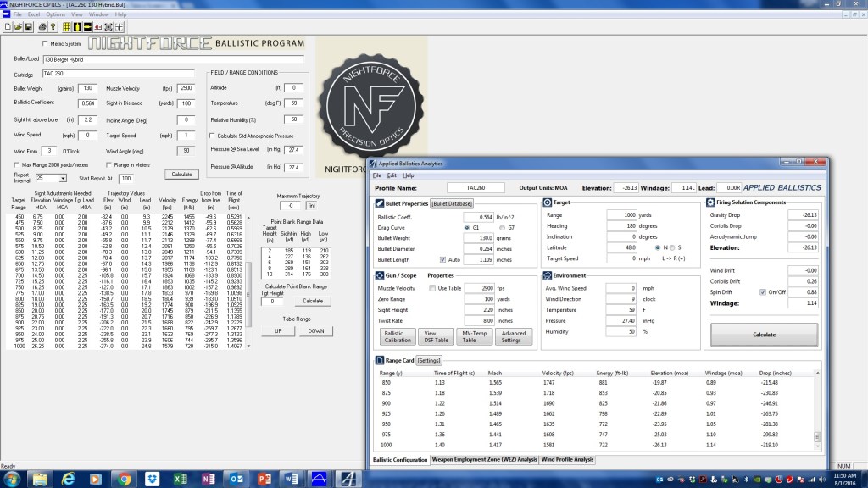
Task: Click the Save diskette icon
Action: 29,26
